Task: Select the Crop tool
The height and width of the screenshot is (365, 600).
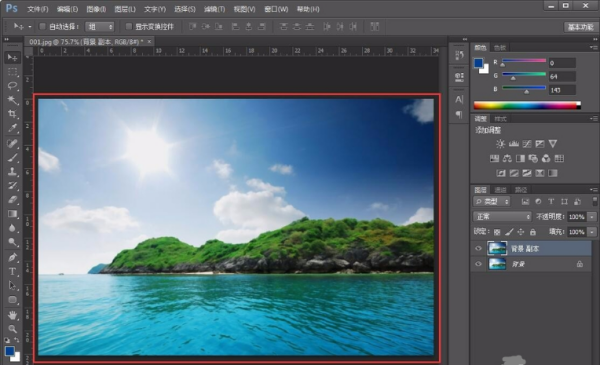Action: tap(12, 114)
